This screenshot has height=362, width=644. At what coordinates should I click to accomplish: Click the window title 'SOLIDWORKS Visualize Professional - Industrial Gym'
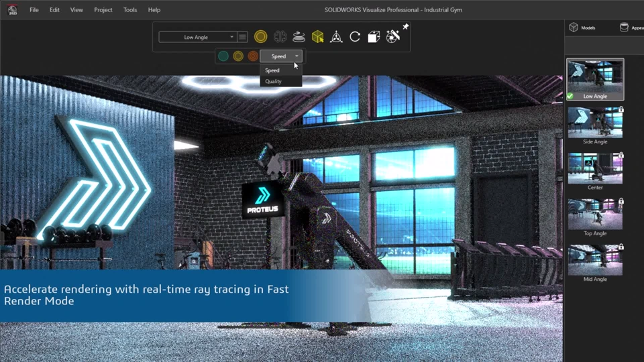point(393,10)
